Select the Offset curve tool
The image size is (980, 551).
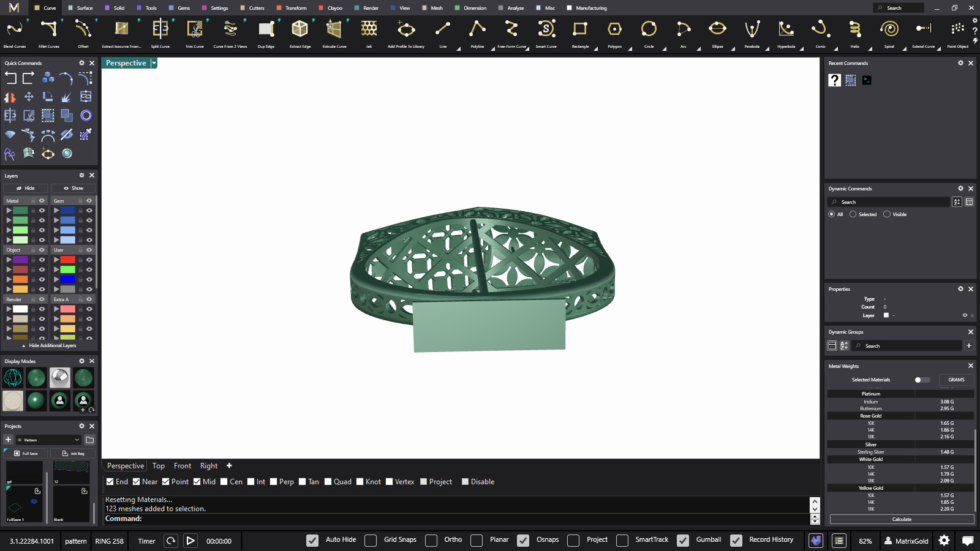point(83,32)
